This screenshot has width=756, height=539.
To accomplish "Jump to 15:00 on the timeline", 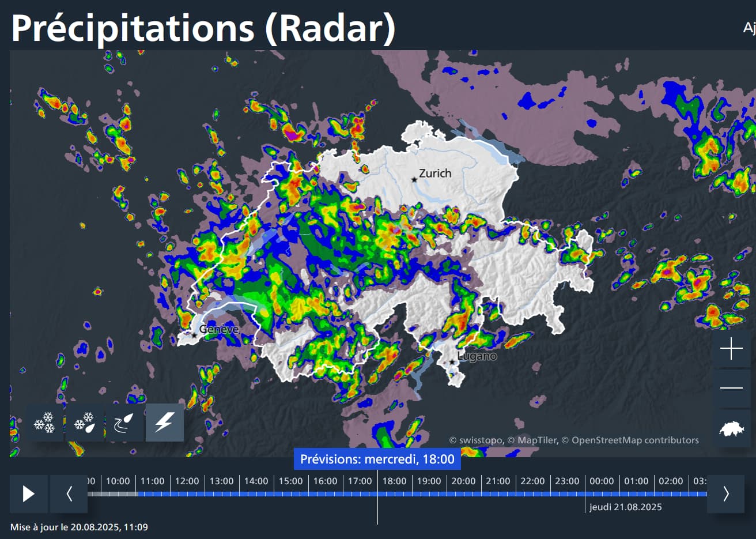I will (290, 481).
